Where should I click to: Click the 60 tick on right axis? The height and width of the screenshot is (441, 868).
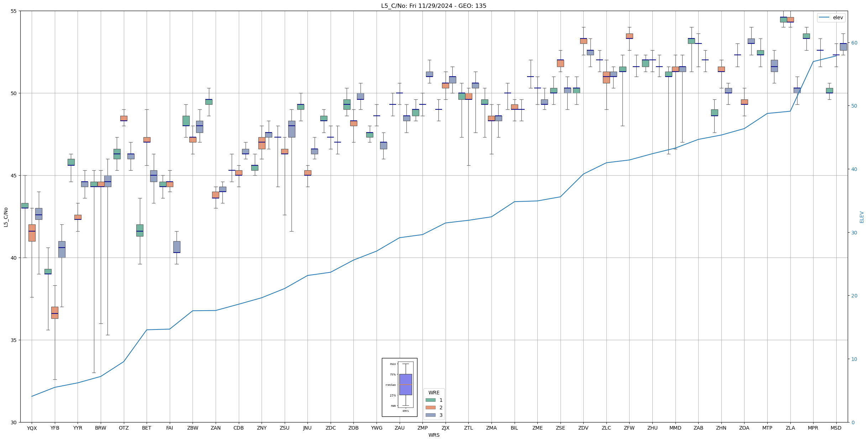coord(854,43)
